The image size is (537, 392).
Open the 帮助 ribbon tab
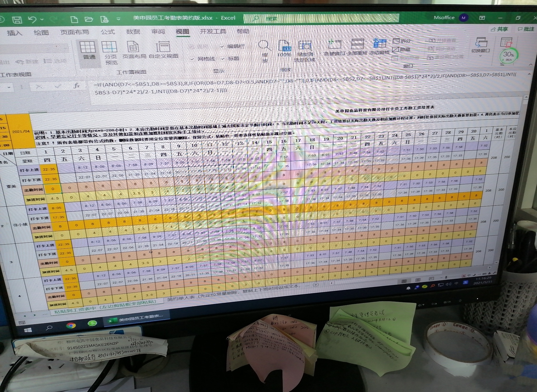243,31
